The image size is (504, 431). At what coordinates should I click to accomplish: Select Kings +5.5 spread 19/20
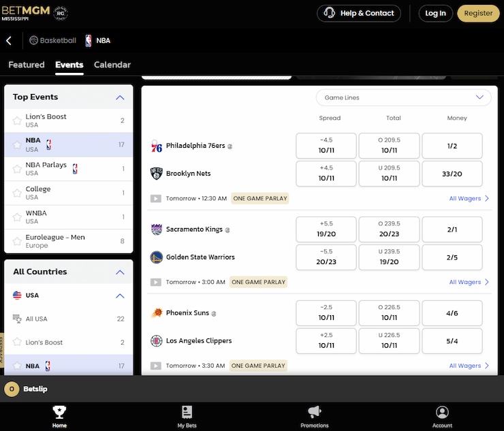[x=326, y=229]
